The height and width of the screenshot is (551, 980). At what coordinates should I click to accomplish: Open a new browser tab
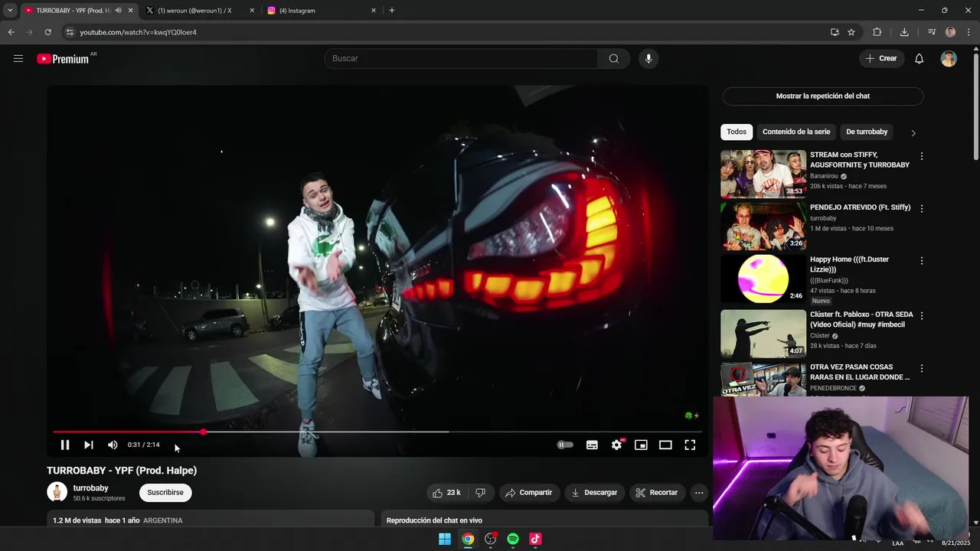pos(392,11)
